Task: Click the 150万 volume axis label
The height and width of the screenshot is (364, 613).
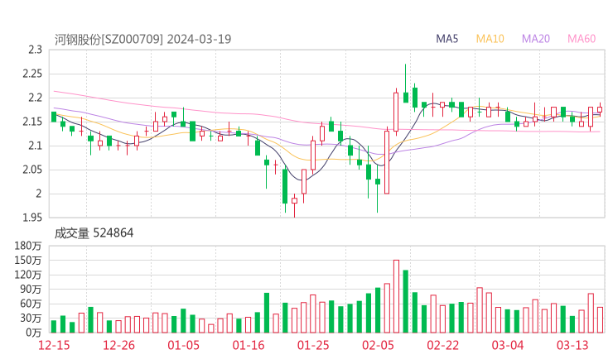Action: (x=28, y=260)
